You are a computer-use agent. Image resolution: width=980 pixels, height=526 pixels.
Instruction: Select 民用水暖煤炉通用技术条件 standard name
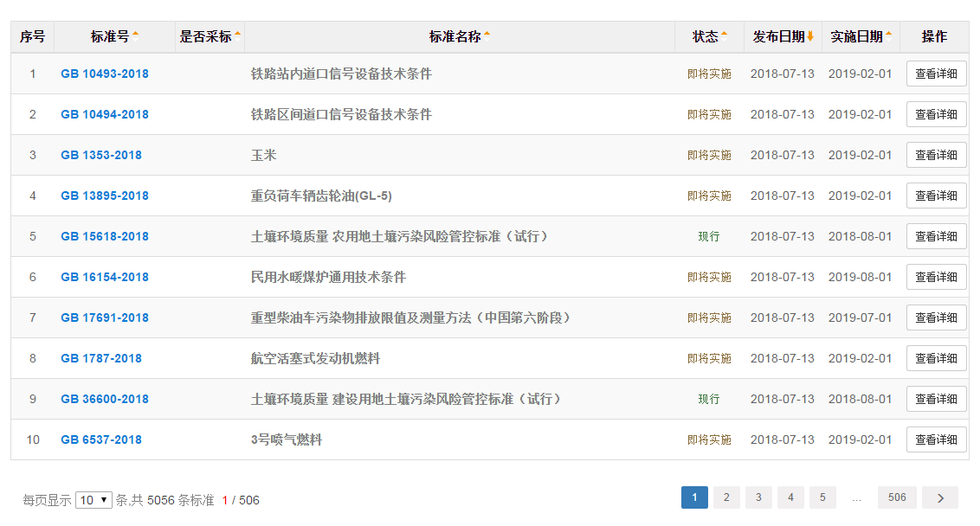click(x=328, y=277)
